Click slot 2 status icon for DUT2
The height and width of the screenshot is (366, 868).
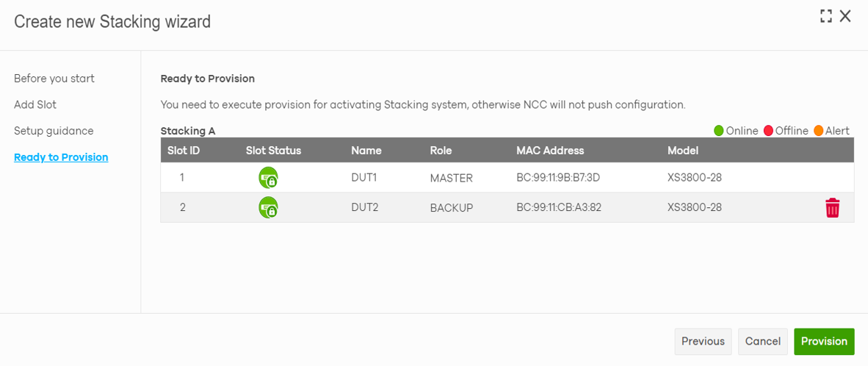[x=268, y=208]
